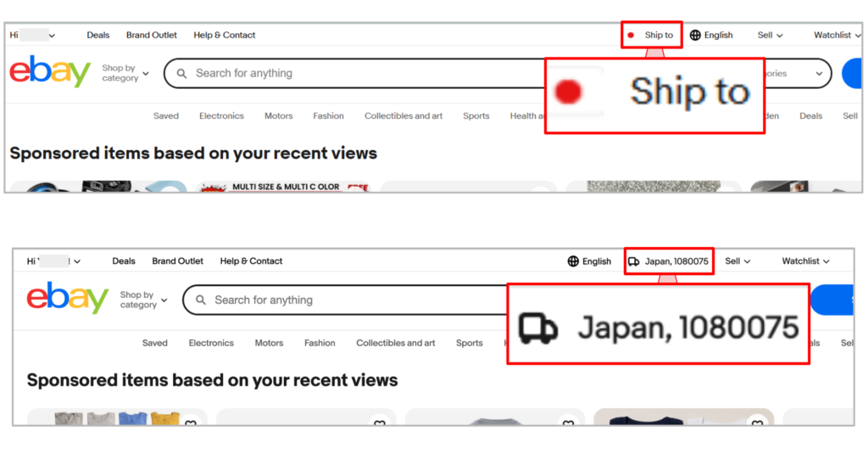
Task: Click blue search button in top screenshot
Action: (x=852, y=73)
